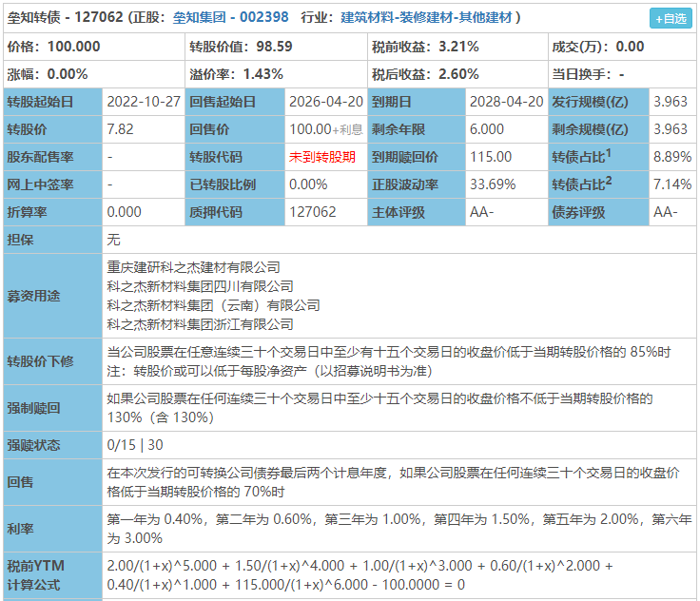Screen dimensions: 700x601
Task: Click the 转股价值 98.59 value
Action: click(274, 47)
